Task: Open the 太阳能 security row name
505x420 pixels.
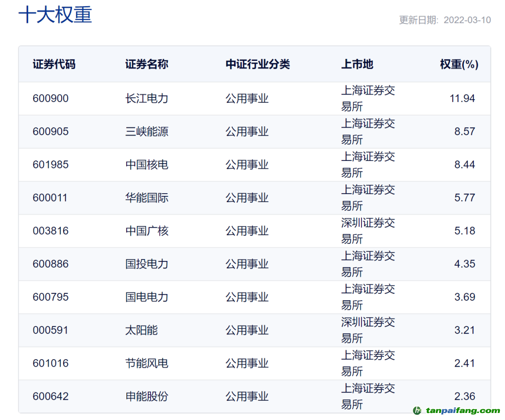Action: [141, 330]
